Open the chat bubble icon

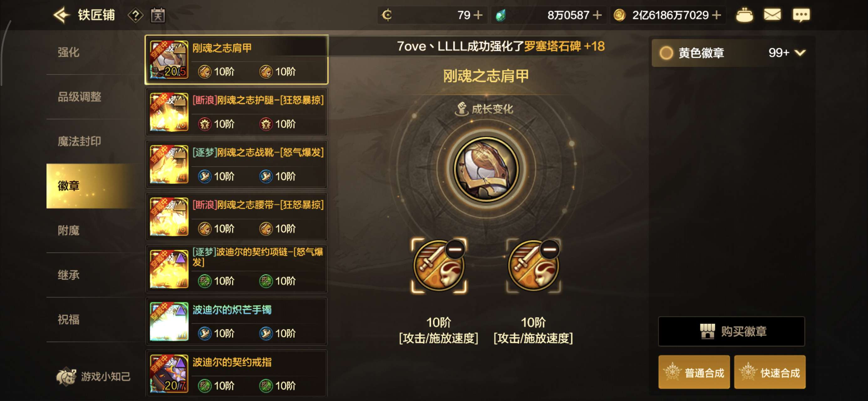click(801, 15)
